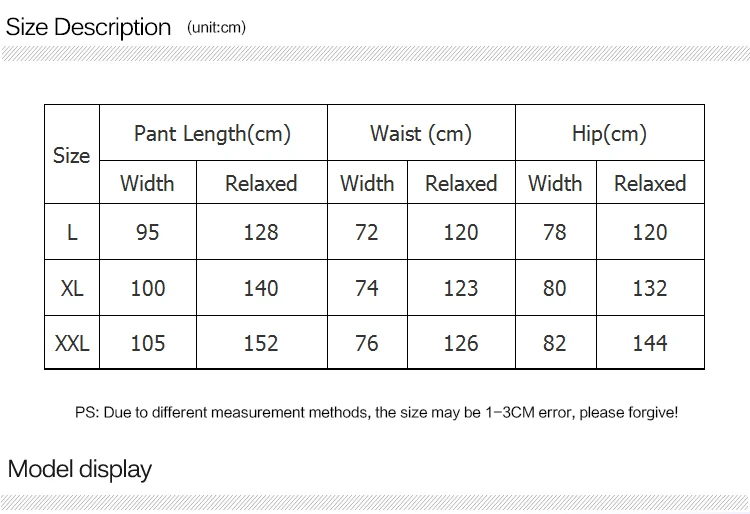Select the Waist (cm) header cell

pos(421,132)
